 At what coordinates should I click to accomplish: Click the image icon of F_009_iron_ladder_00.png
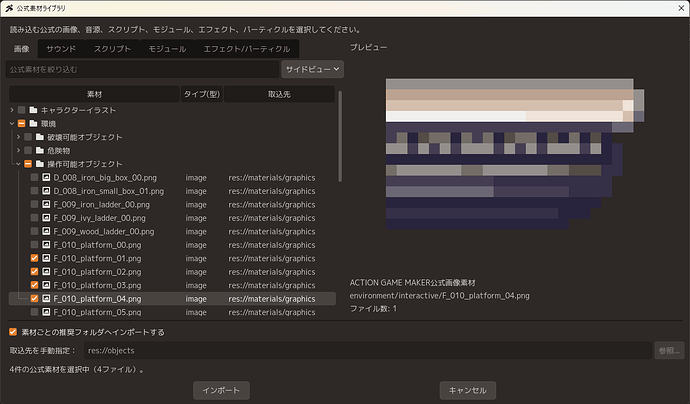(46, 204)
